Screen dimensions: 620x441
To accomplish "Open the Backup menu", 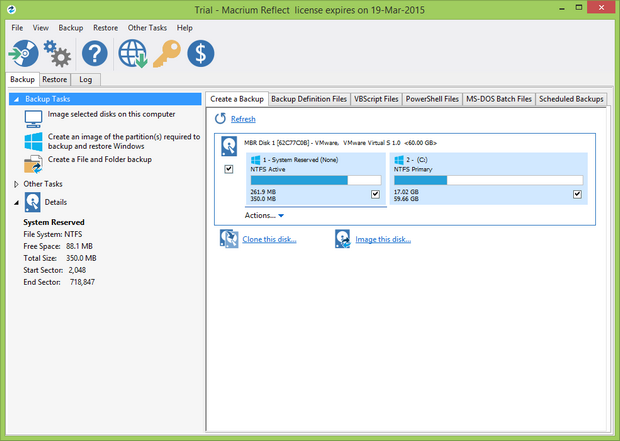I will click(x=71, y=28).
